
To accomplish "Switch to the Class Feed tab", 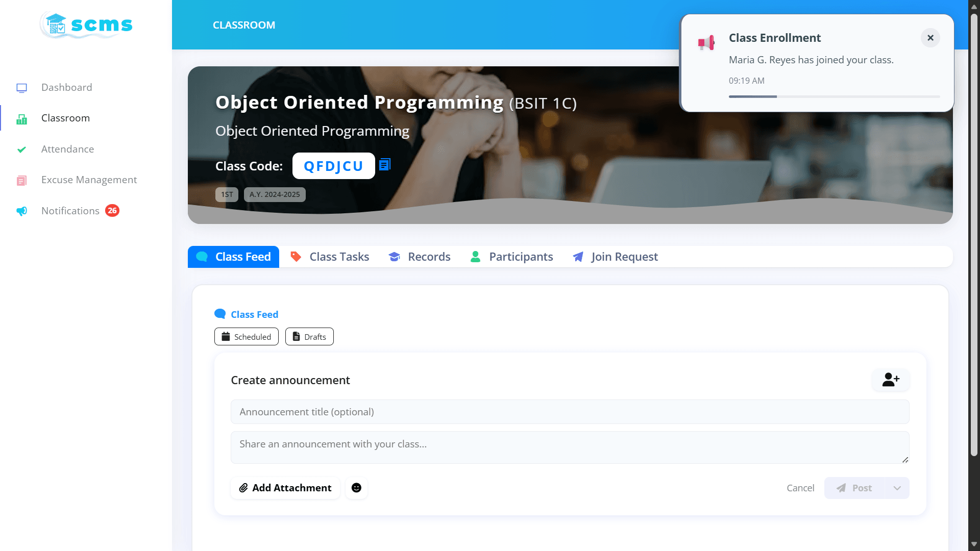I will [x=233, y=257].
